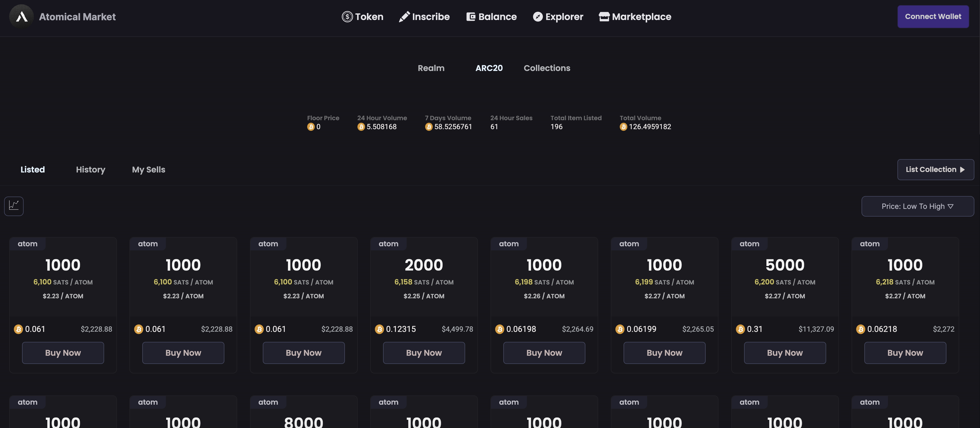980x428 pixels.
Task: Click the Connect Wallet button
Action: pyautogui.click(x=933, y=16)
